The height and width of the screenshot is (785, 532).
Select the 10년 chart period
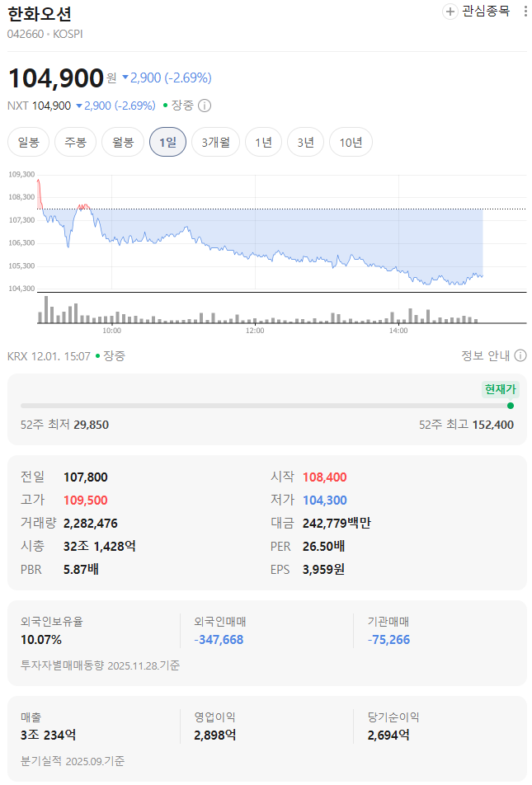click(x=351, y=142)
